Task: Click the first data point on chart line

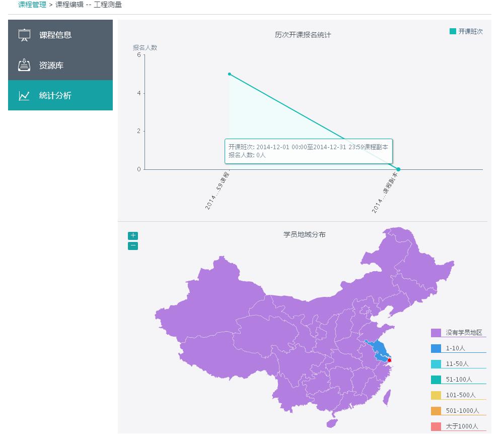Action: click(230, 74)
